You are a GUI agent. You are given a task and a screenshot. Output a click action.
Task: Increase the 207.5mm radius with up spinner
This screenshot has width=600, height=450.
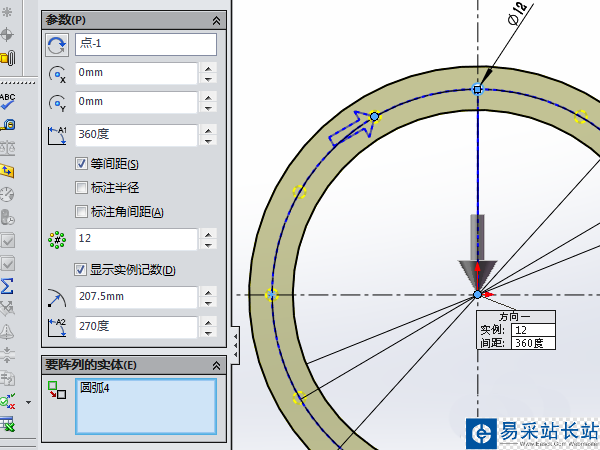[208, 292]
